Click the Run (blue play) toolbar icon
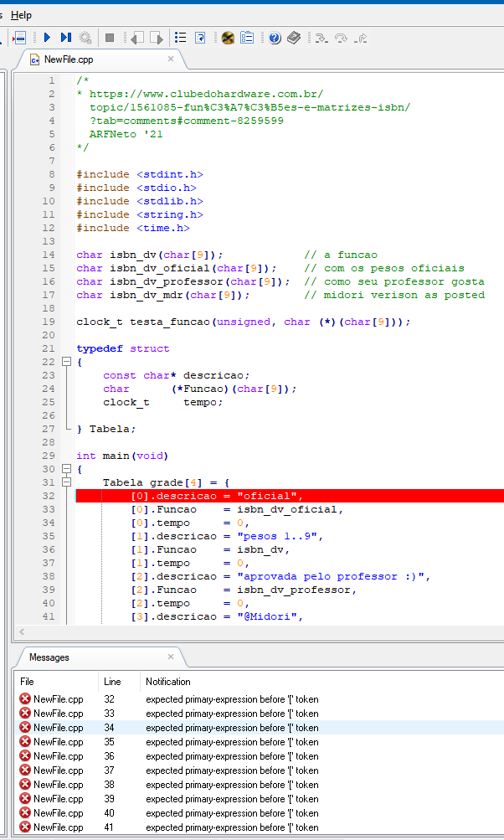Image resolution: width=504 pixels, height=840 pixels. click(47, 38)
